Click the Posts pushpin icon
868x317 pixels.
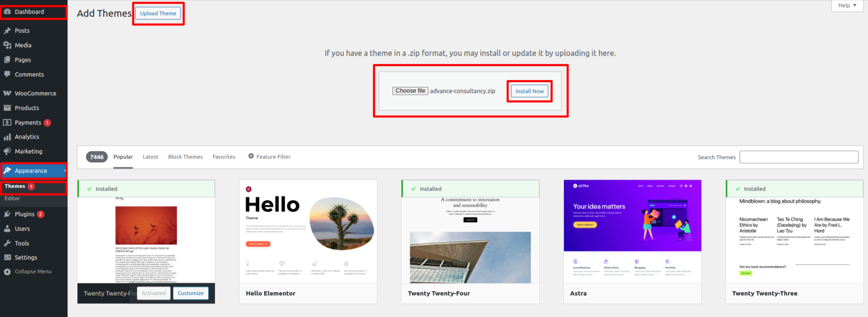point(7,31)
